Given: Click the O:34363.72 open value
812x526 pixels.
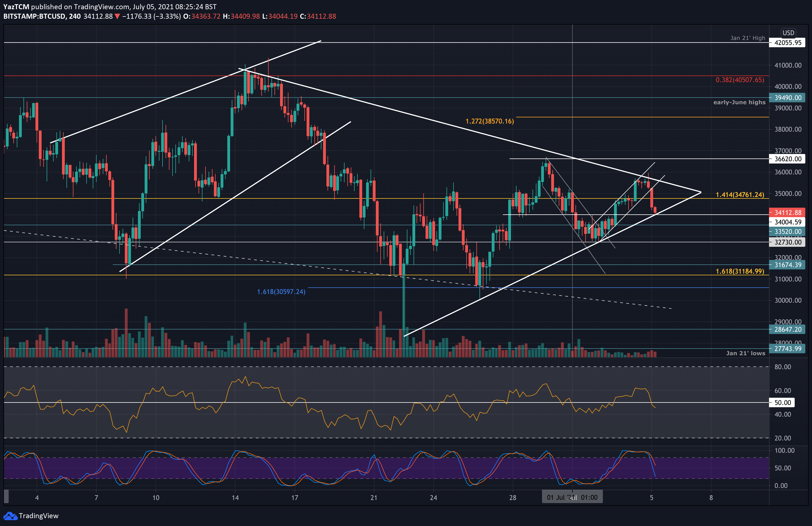Looking at the screenshot, I should click(202, 16).
